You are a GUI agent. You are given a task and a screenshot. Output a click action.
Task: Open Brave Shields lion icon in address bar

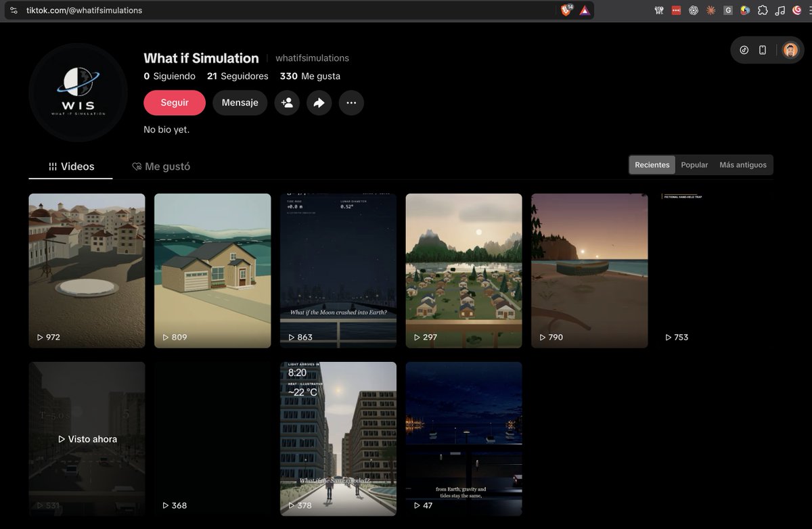(x=566, y=10)
